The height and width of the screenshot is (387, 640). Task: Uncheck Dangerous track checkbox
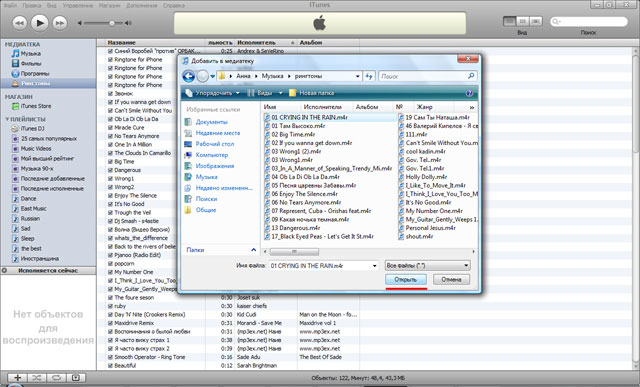click(110, 170)
